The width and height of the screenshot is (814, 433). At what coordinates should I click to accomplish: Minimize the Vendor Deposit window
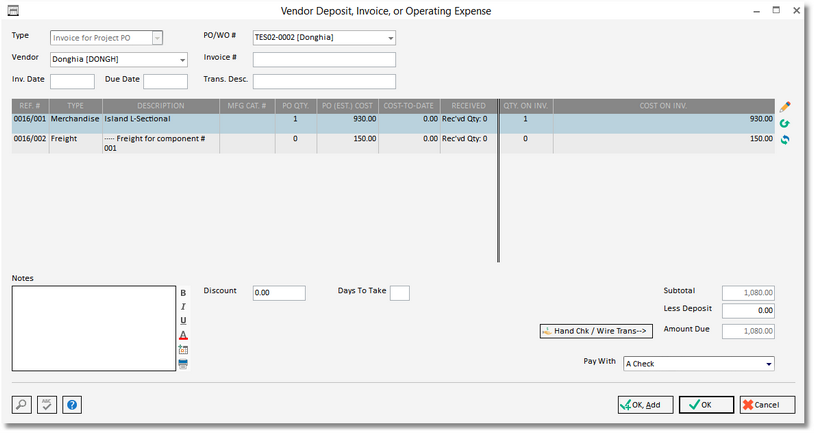pyautogui.click(x=757, y=10)
